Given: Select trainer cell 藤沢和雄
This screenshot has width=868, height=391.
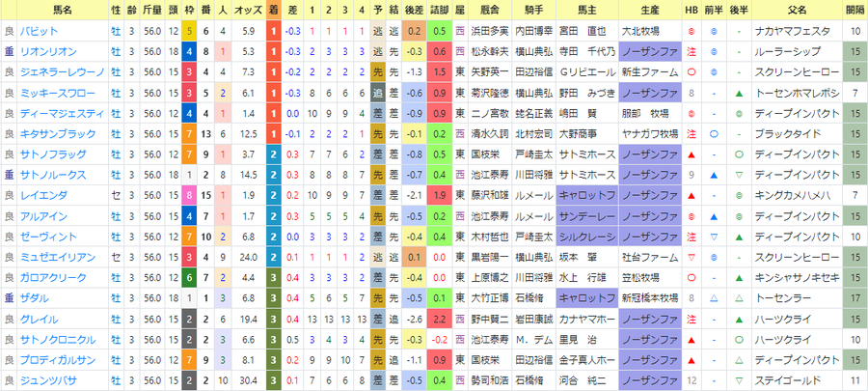Looking at the screenshot, I should pos(490,195).
